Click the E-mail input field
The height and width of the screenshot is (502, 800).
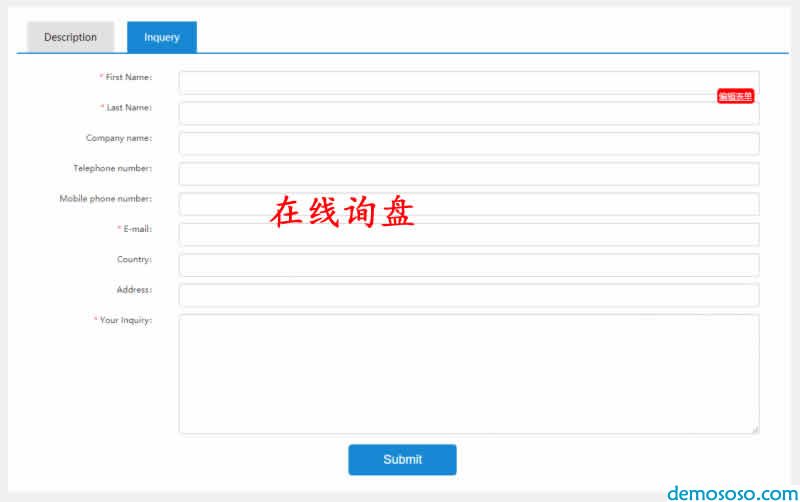pos(469,235)
